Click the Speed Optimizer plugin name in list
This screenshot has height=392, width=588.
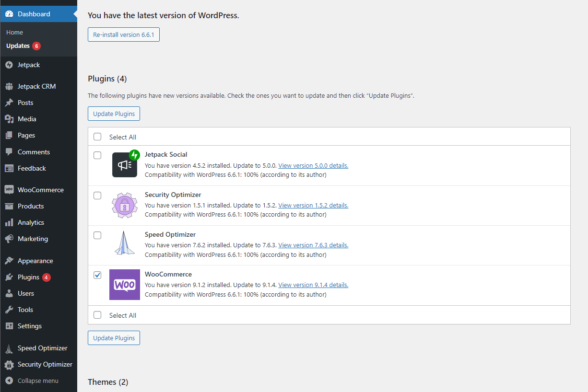(170, 234)
